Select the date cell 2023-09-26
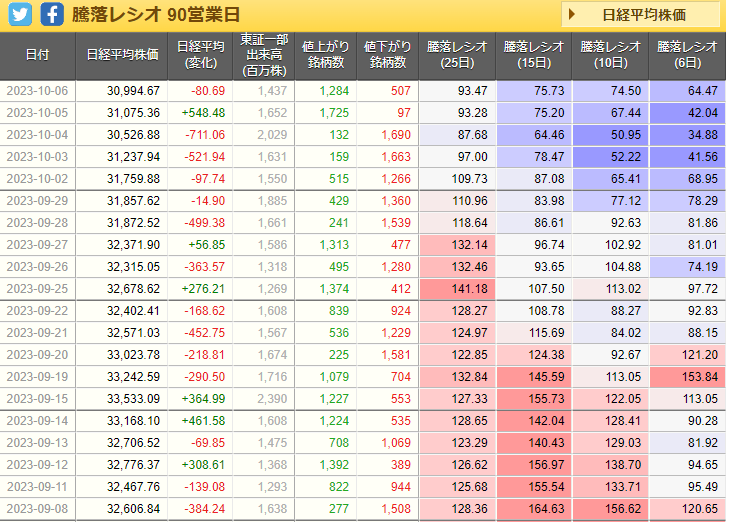 tap(37, 267)
